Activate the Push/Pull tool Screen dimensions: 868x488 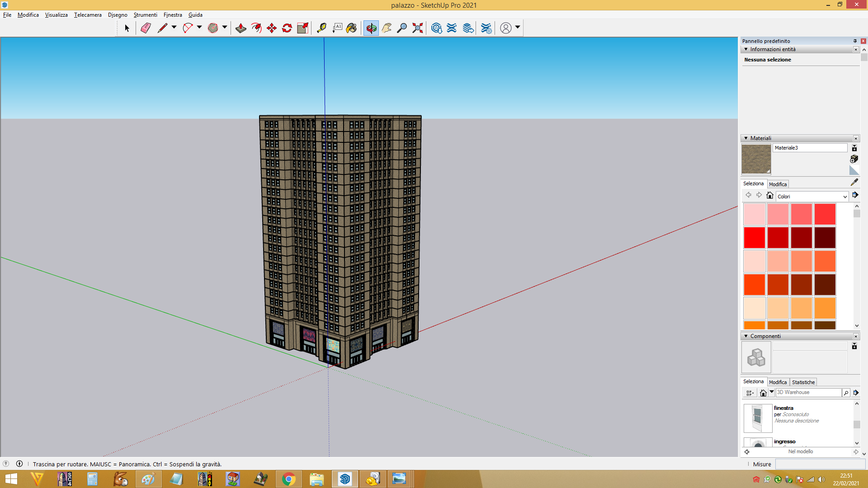241,28
